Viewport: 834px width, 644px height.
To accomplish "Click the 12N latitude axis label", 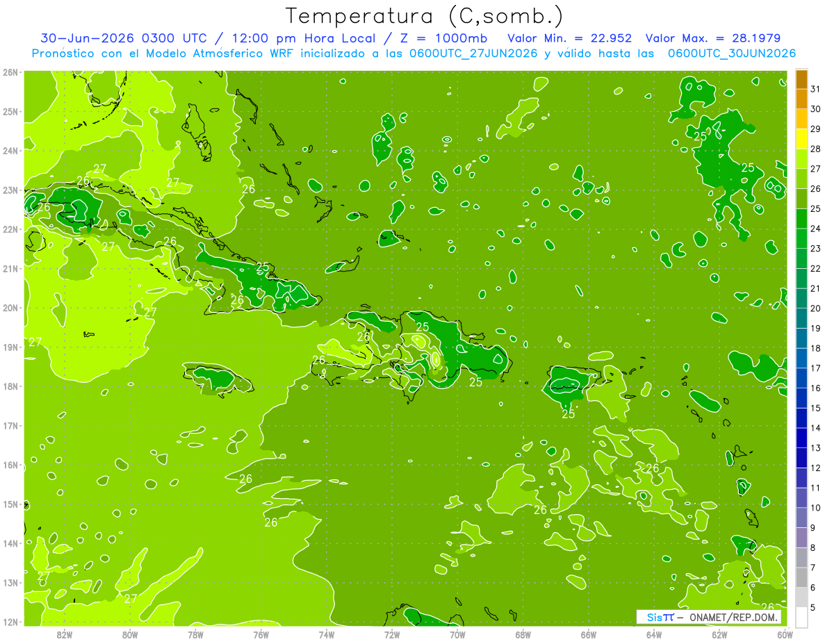I will click(10, 622).
